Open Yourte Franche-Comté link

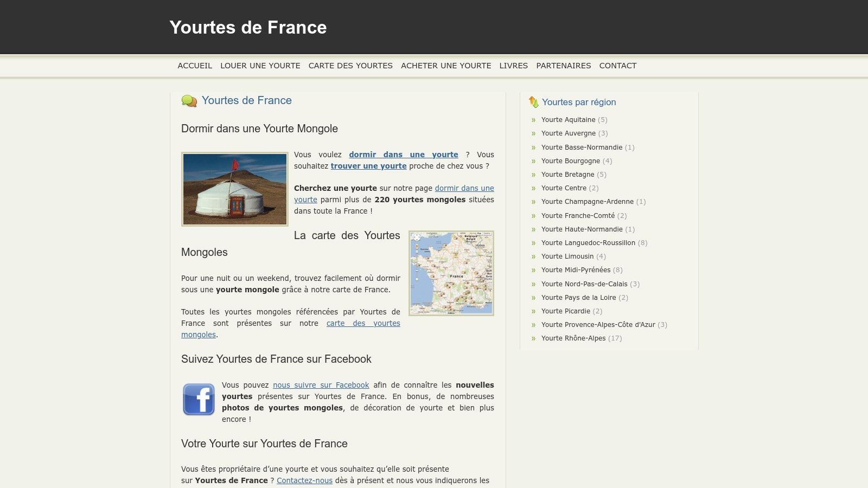[578, 216]
